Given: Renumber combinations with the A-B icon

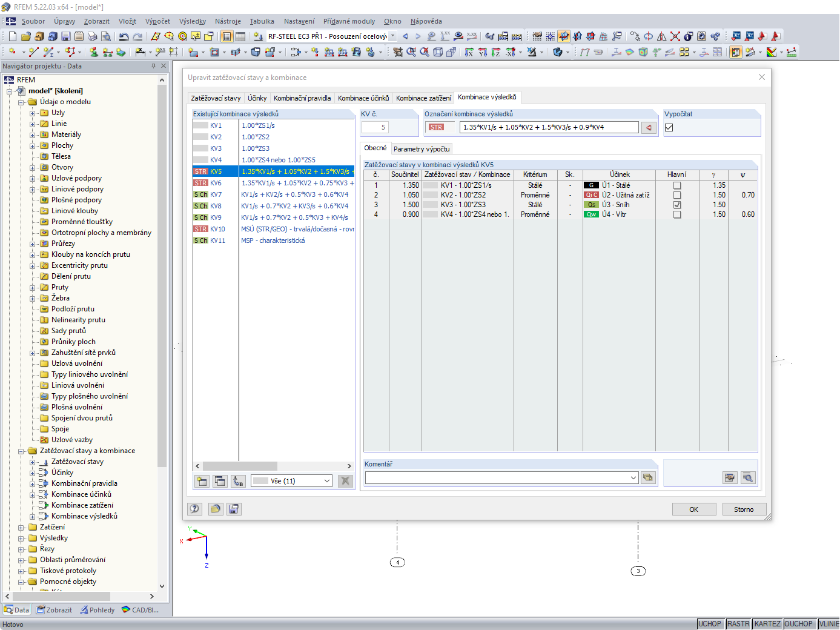Looking at the screenshot, I should pyautogui.click(x=238, y=481).
